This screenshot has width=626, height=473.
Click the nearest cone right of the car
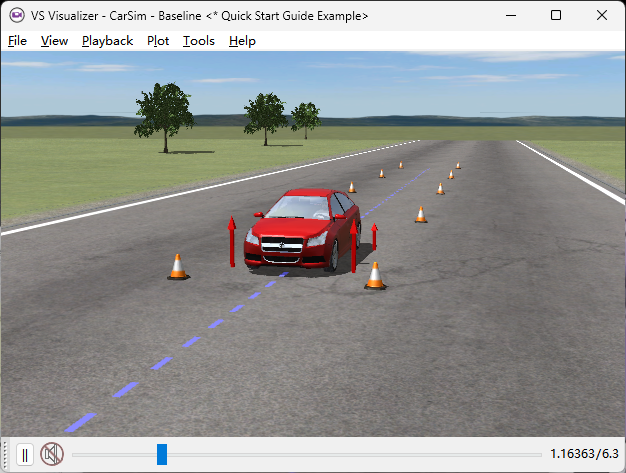(375, 275)
